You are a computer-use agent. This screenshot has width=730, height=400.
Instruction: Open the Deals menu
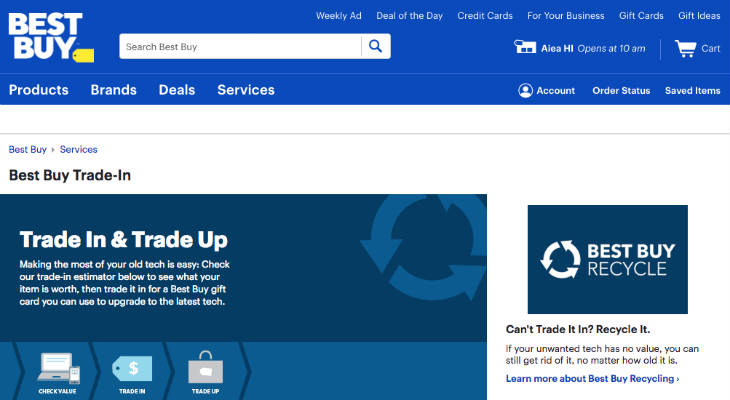point(177,90)
